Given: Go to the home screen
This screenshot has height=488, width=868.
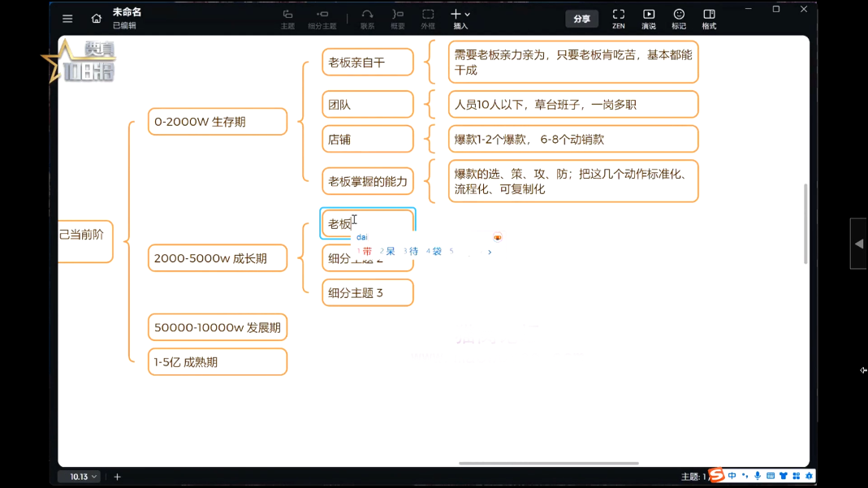Looking at the screenshot, I should pos(96,19).
